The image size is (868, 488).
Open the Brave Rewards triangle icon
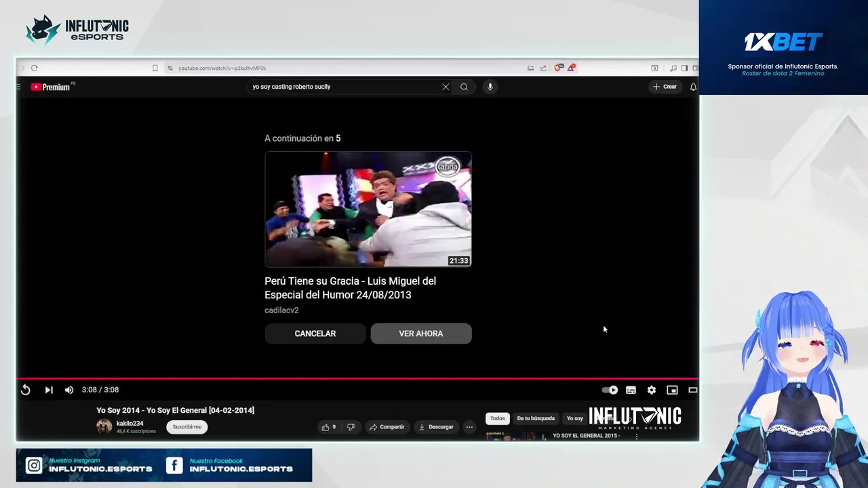click(x=571, y=68)
